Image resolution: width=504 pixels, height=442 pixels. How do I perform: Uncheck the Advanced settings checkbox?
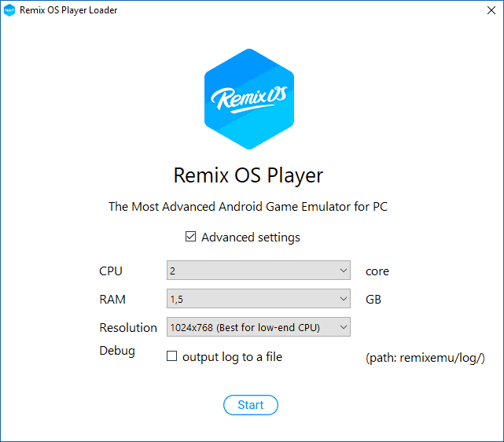pyautogui.click(x=190, y=237)
